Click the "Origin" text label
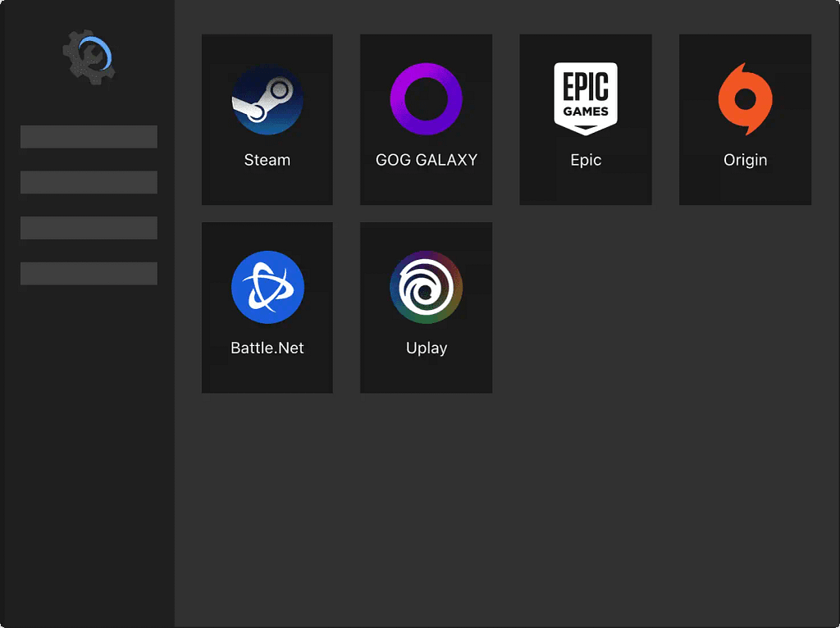 [745, 160]
